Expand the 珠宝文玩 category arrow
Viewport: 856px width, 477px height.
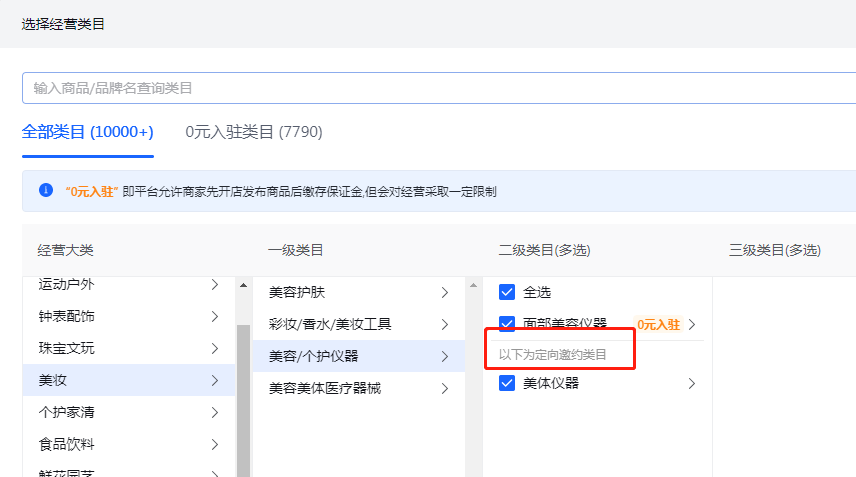pos(214,348)
